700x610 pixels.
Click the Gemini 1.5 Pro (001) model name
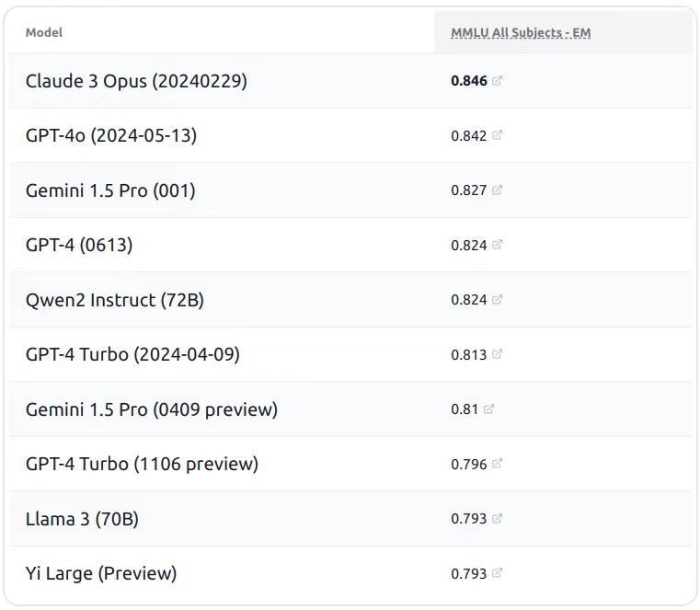(110, 190)
